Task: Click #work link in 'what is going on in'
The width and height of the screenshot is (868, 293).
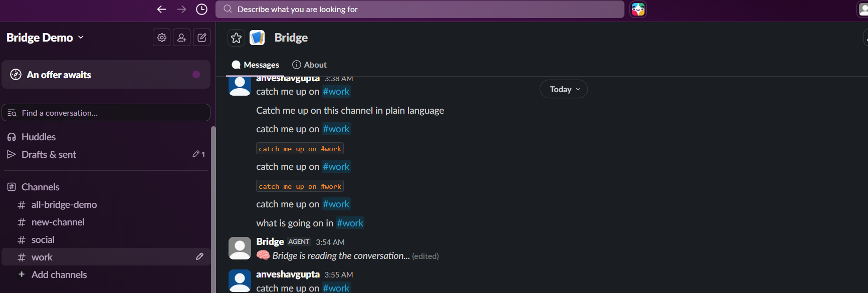Action: point(350,223)
